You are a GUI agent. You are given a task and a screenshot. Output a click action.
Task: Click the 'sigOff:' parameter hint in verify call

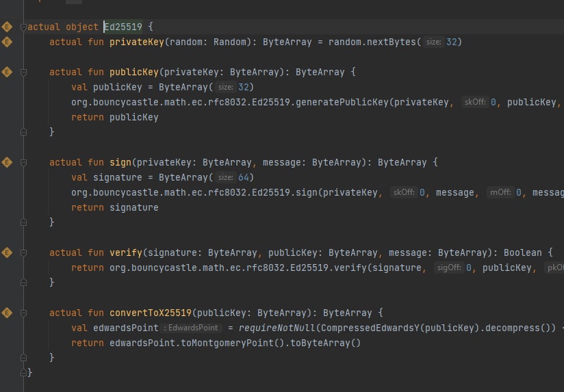(449, 267)
